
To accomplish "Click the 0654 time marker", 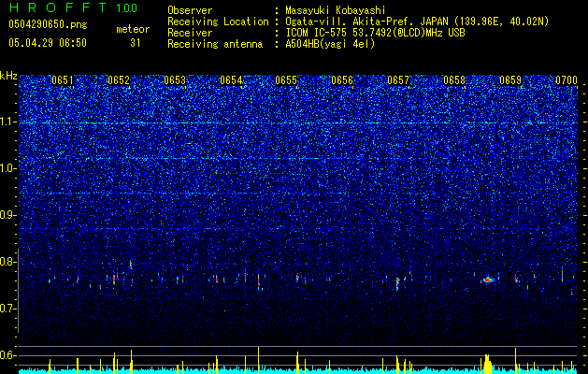I will pyautogui.click(x=231, y=80).
